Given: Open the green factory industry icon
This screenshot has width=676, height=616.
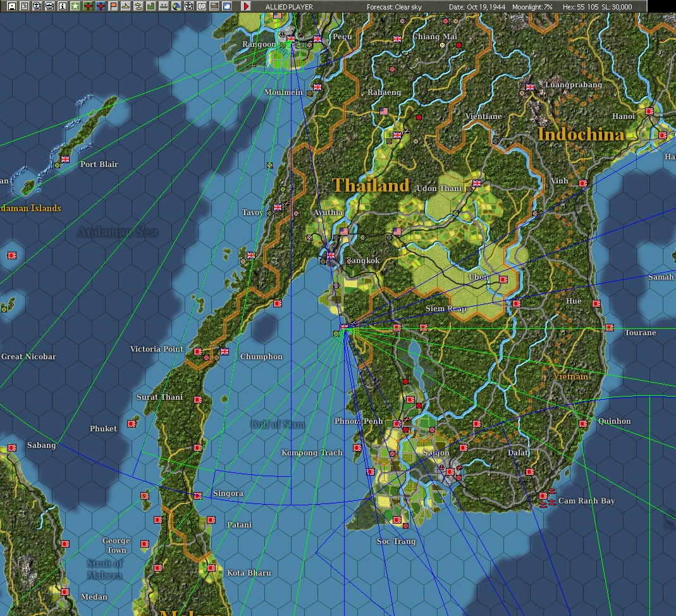Looking at the screenshot, I should (151, 6).
